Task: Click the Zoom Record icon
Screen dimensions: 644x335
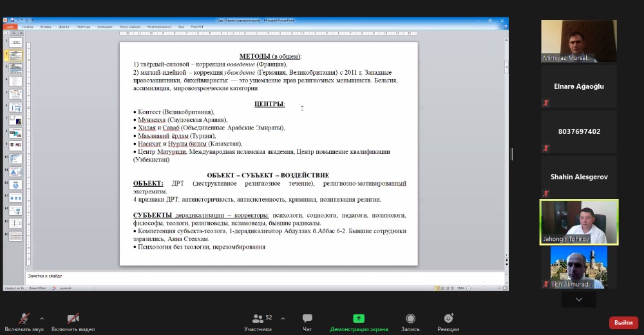Action: click(x=410, y=318)
